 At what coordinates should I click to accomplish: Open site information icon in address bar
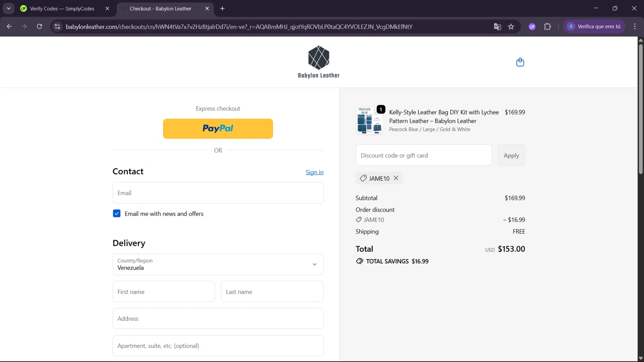pyautogui.click(x=57, y=27)
